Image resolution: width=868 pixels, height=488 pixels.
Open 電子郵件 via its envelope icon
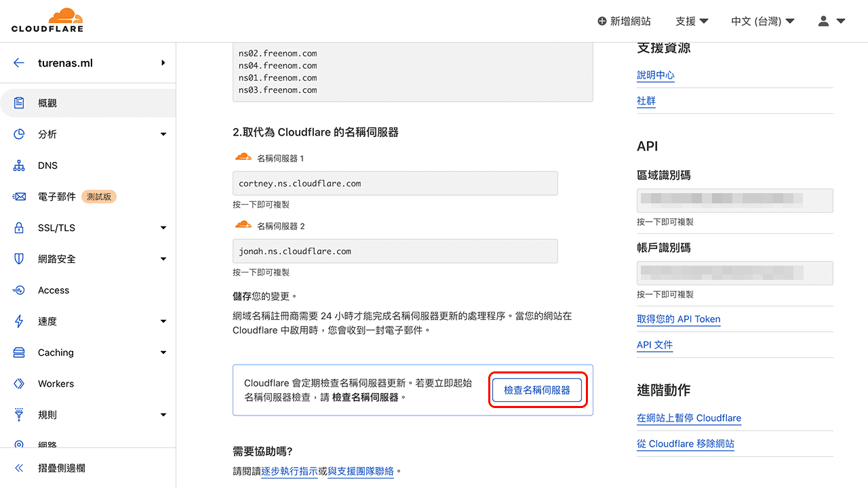point(20,197)
